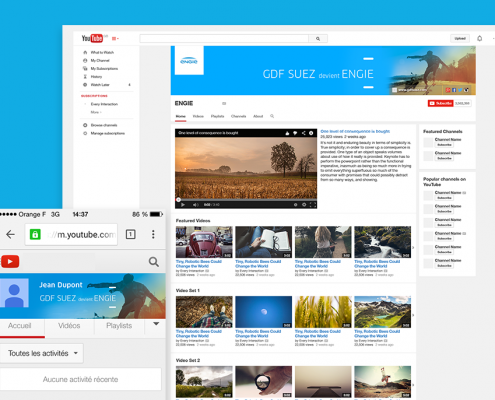Screen dimensions: 495x400
Task: Show next Video Set 1 items arrow
Action: click(x=413, y=315)
